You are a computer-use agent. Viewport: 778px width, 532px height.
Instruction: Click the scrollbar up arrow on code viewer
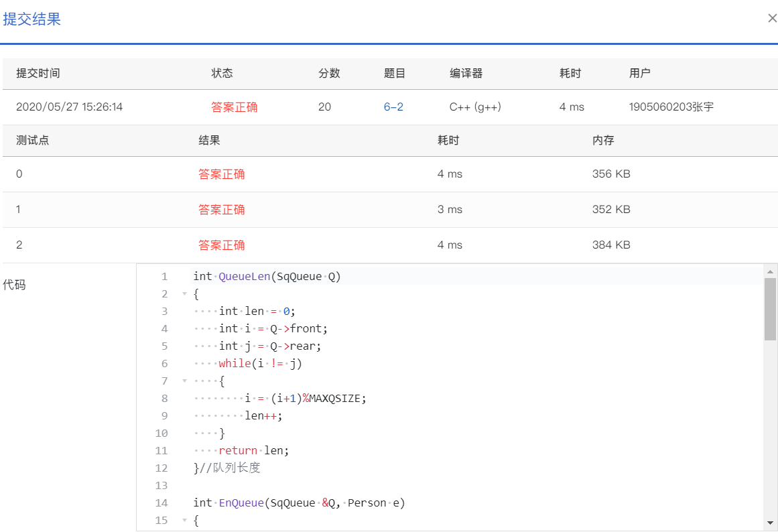(771, 271)
